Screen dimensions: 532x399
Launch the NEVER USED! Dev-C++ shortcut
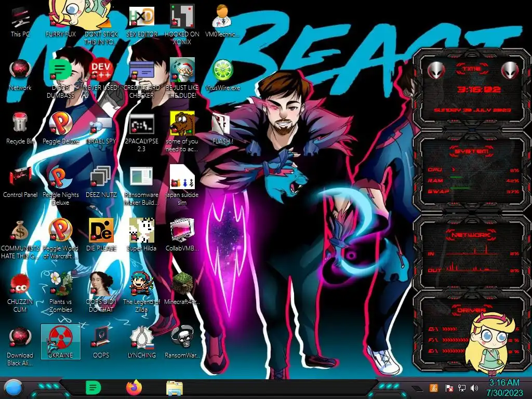coord(101,75)
